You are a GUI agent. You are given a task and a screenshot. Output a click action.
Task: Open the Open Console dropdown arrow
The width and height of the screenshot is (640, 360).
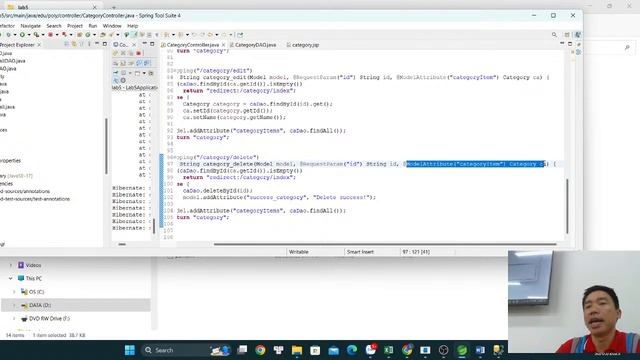(144, 73)
